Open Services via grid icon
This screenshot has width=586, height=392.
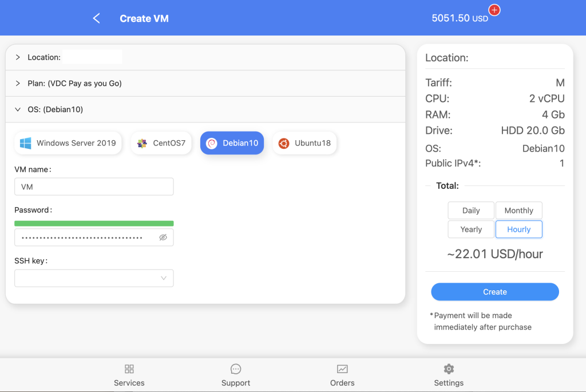[129, 369]
